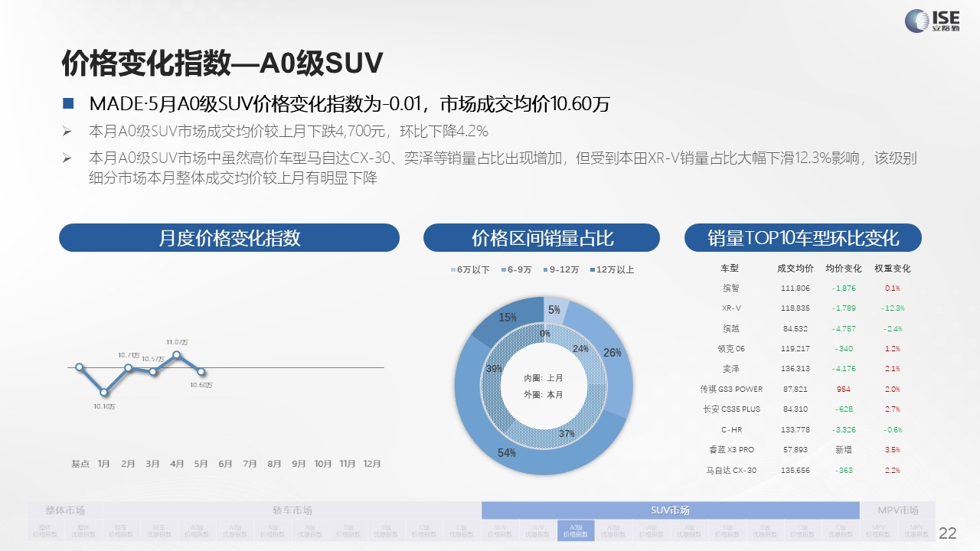Click the 10.6万 May data point
The image size is (980, 551).
201,372
